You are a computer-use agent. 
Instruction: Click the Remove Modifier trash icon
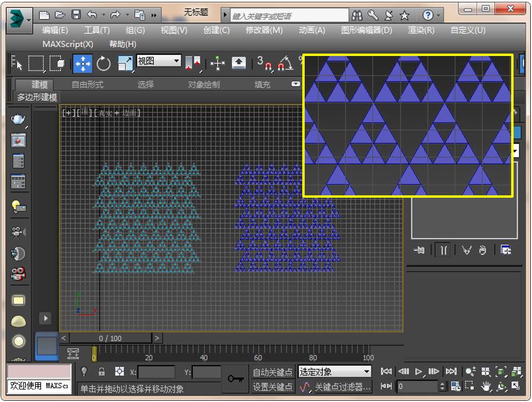point(483,251)
